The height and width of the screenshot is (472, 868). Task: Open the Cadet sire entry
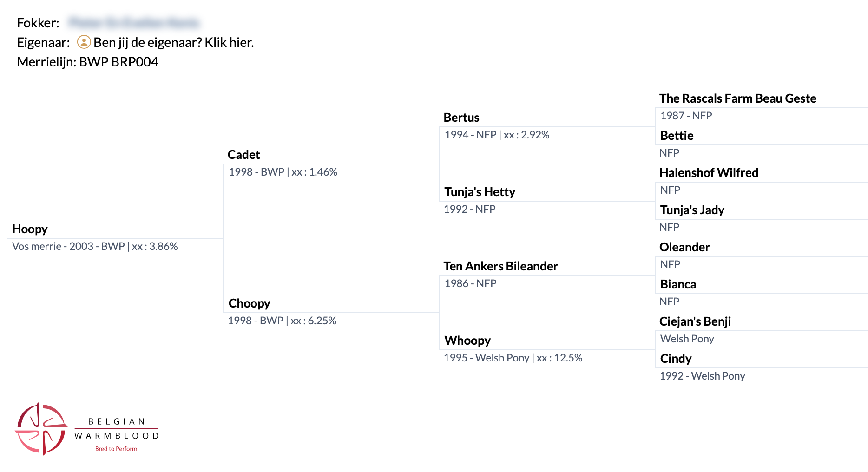[243, 155]
